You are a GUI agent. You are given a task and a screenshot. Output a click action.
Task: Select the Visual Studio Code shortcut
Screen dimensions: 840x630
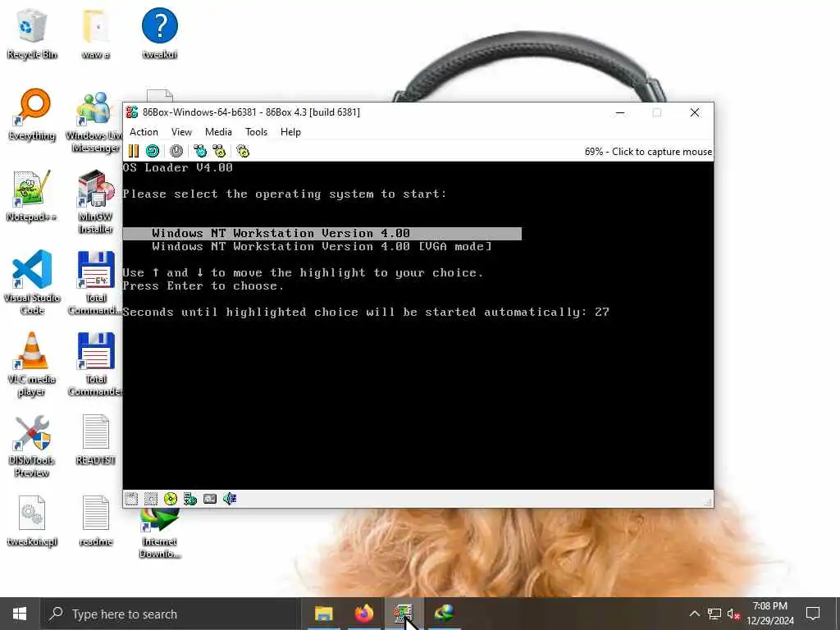(x=32, y=283)
